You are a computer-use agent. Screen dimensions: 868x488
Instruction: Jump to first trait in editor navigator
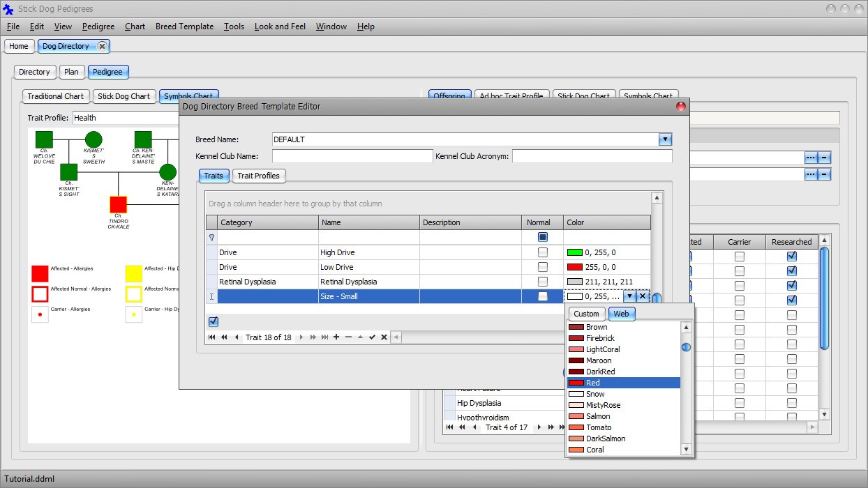pyautogui.click(x=212, y=337)
